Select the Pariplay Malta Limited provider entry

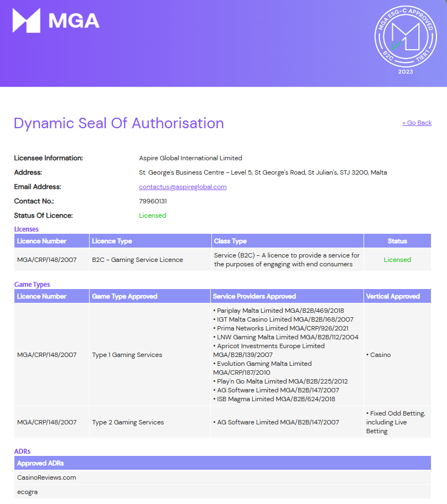[x=279, y=311]
